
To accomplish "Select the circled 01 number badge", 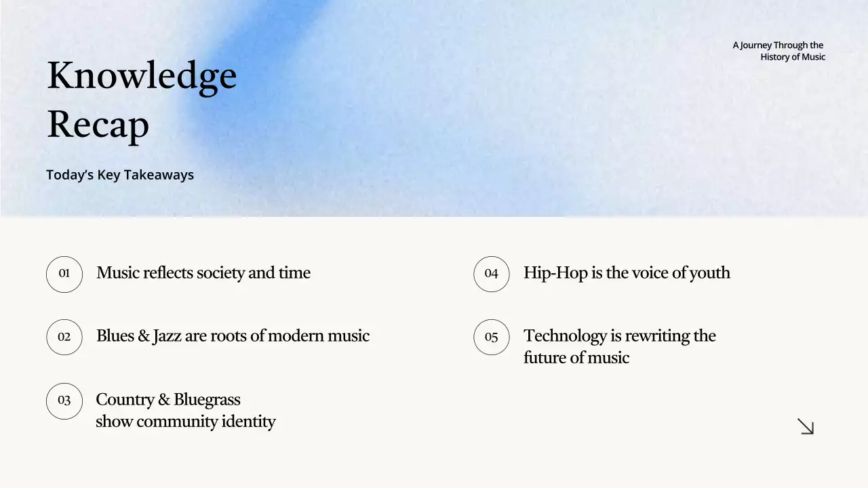I will tap(64, 274).
